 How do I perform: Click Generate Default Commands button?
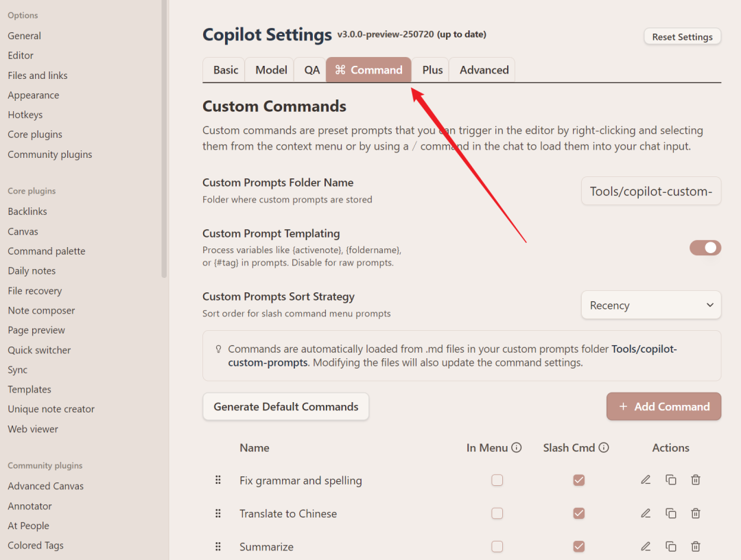click(x=286, y=406)
